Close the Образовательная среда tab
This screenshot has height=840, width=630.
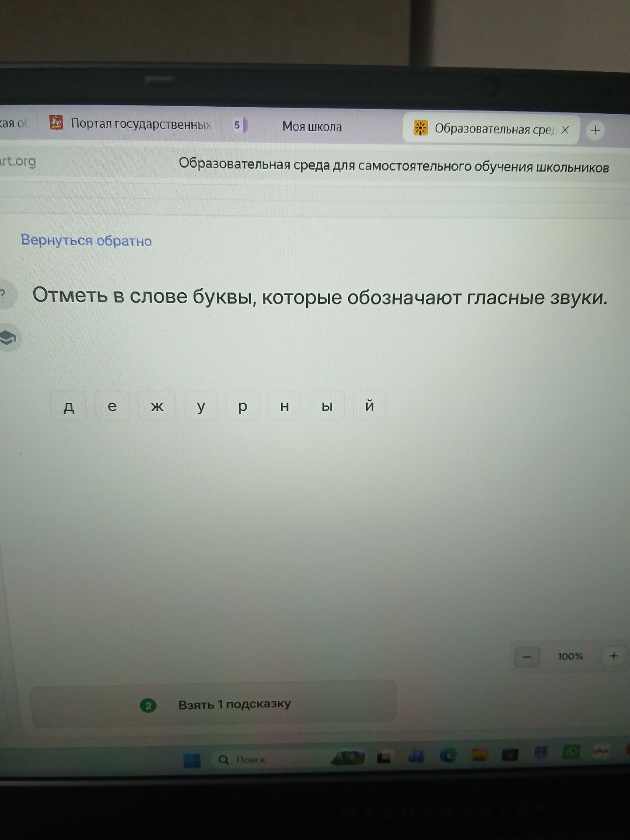(x=565, y=130)
